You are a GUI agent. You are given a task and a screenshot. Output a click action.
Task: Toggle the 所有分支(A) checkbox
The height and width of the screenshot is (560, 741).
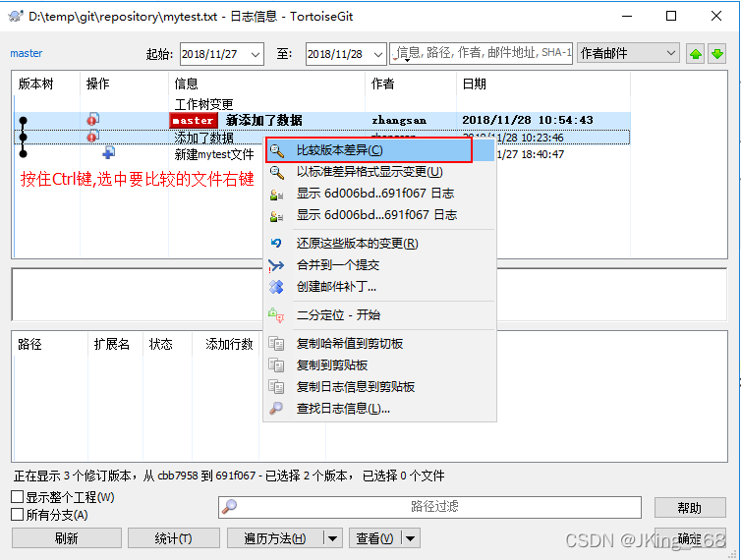click(x=17, y=514)
